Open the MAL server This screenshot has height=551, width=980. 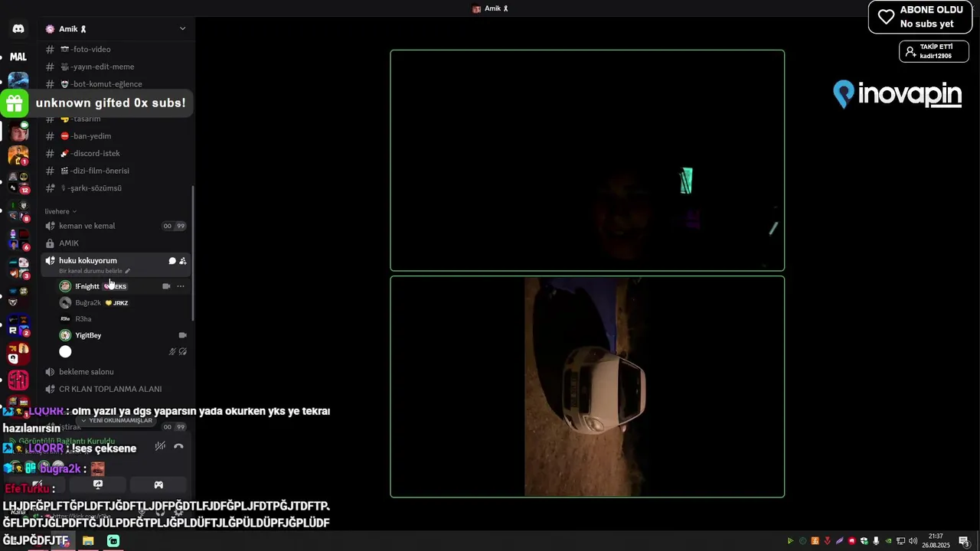[18, 57]
